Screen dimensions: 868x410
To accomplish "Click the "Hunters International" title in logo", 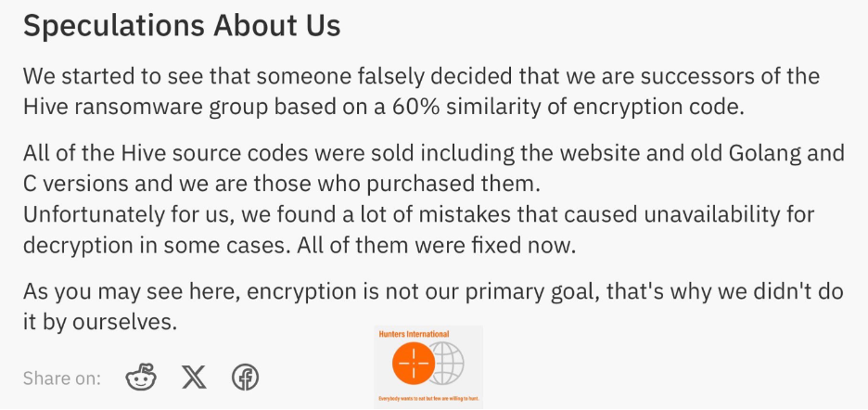I will click(414, 334).
